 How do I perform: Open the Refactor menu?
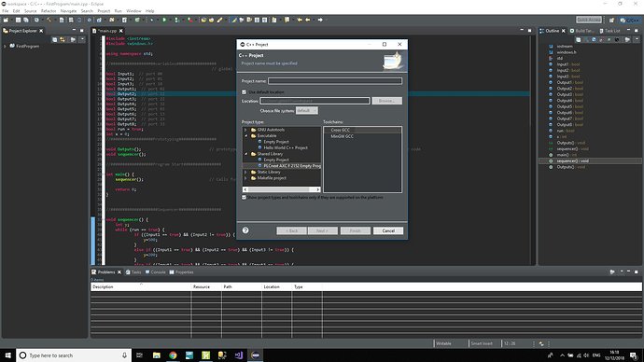(x=49, y=11)
